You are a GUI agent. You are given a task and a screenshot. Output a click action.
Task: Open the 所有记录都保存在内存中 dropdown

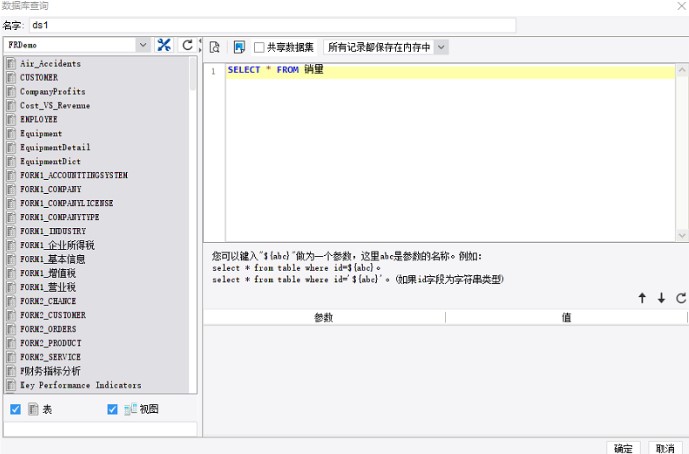pos(442,47)
